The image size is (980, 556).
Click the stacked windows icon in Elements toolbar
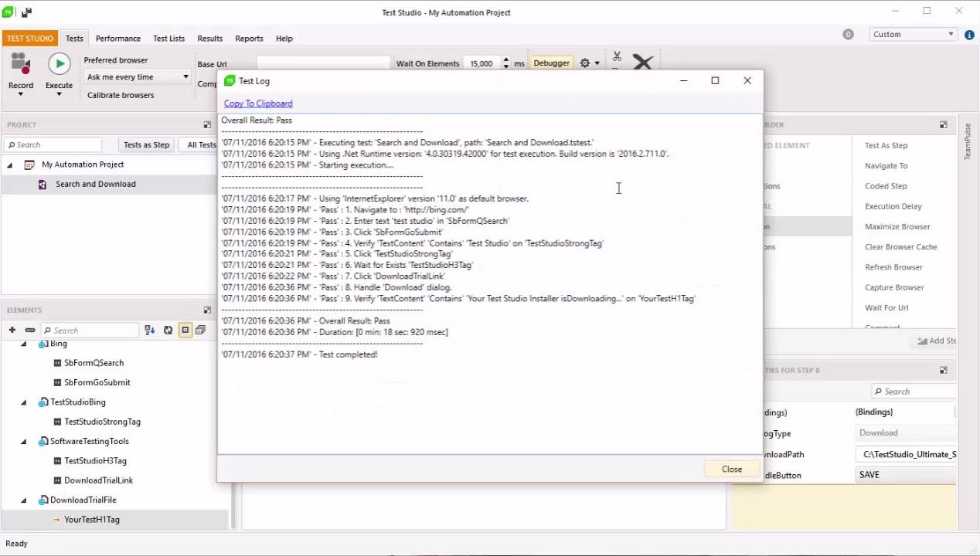(x=201, y=331)
